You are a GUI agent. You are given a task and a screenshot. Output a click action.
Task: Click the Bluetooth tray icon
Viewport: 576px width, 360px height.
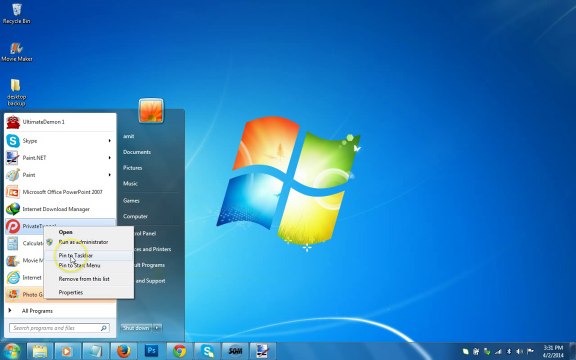509,352
